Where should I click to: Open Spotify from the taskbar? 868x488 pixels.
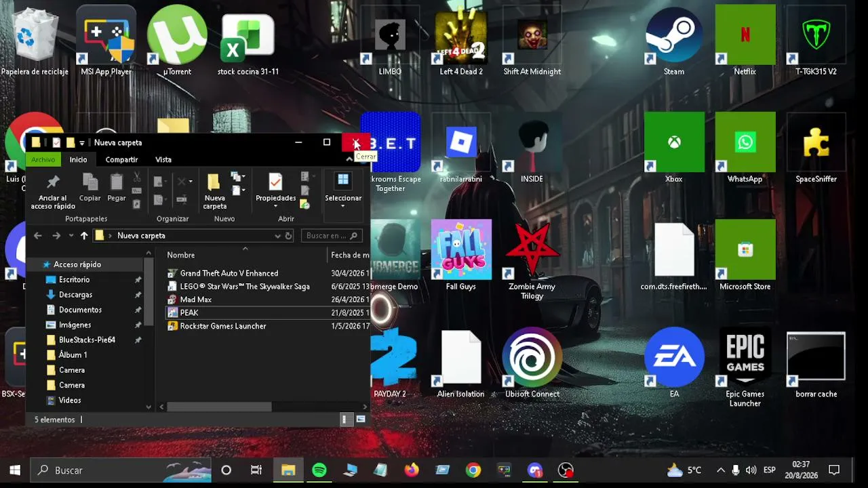(x=319, y=470)
